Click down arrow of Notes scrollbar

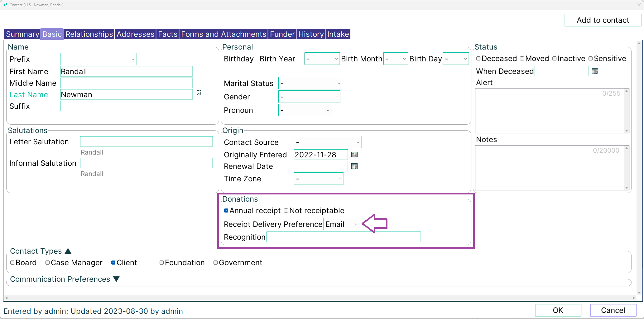[x=627, y=188]
